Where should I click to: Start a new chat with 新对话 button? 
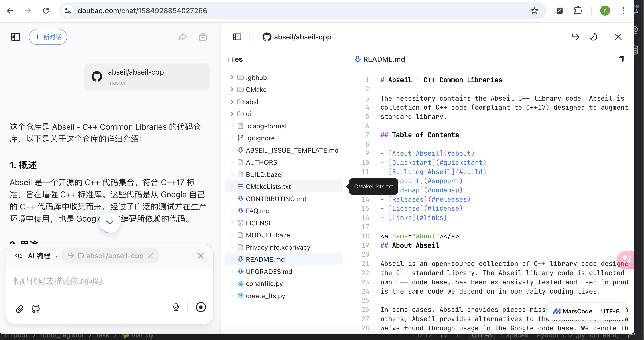[x=48, y=37]
